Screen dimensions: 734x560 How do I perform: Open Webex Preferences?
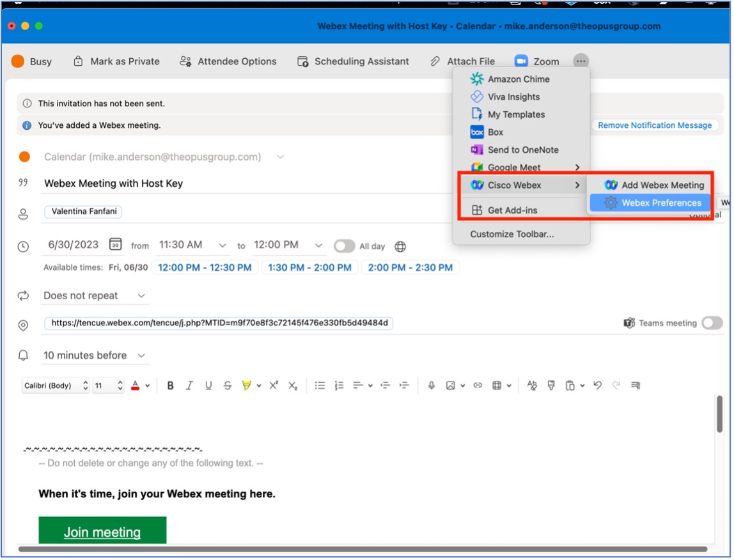pos(650,203)
